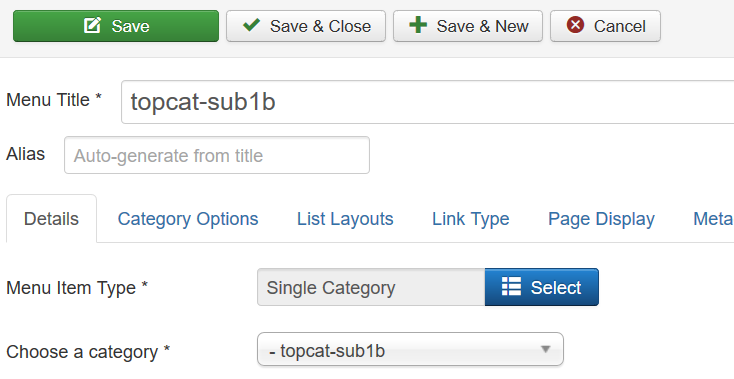Click Save & New button

[468, 26]
